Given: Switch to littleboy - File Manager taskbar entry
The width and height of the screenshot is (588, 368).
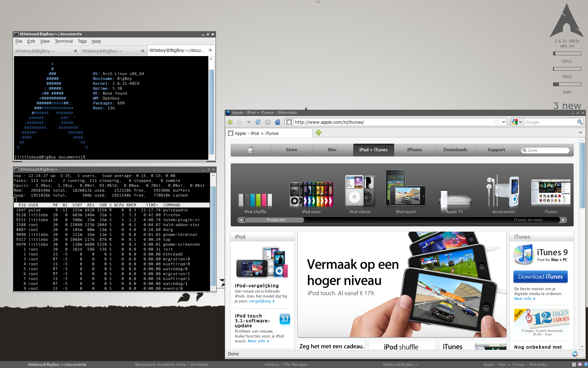Looking at the screenshot, I should 286,364.
